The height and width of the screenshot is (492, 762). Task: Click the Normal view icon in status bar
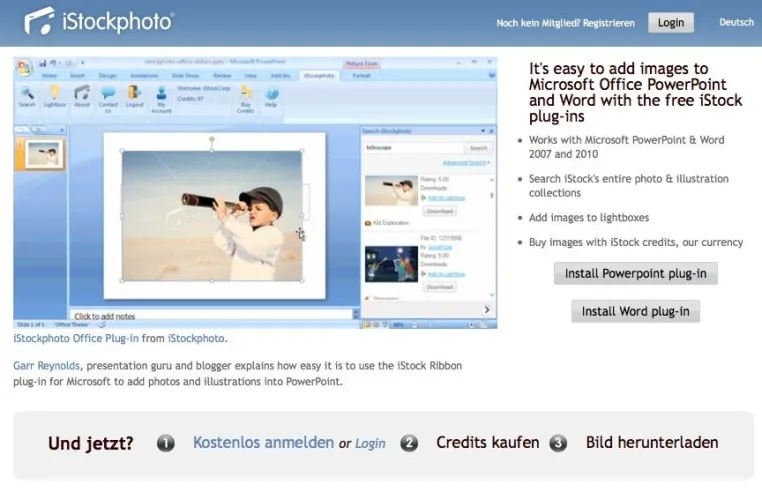click(367, 325)
